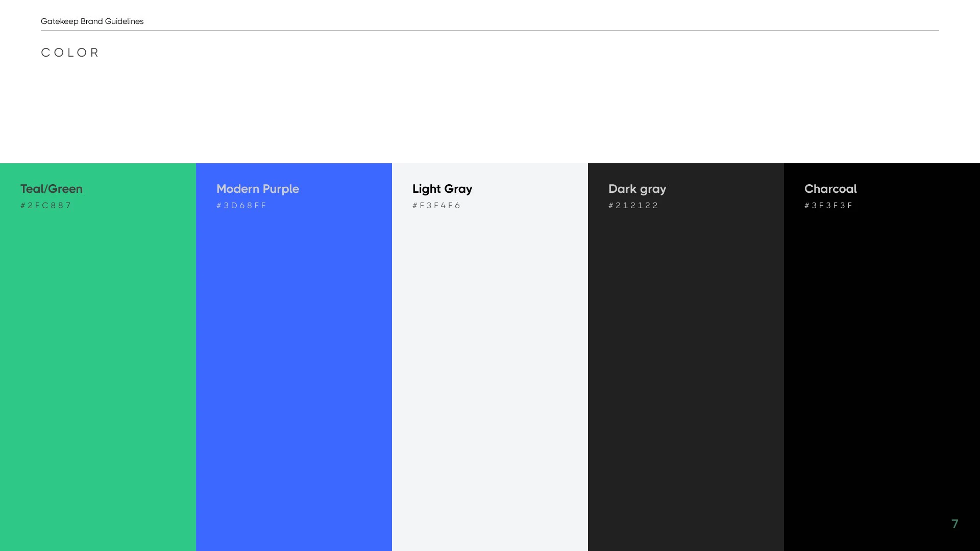The image size is (980, 551).
Task: Select the hex code #2FC887
Action: click(46, 205)
